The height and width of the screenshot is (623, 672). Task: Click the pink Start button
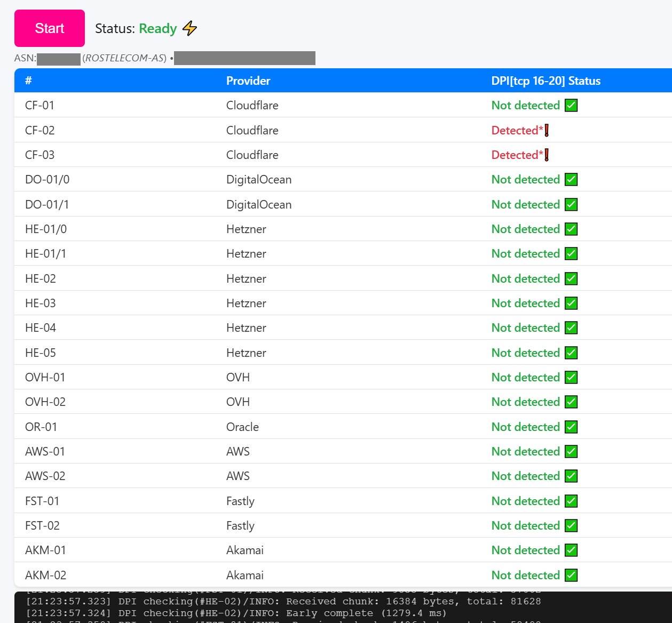pos(50,28)
